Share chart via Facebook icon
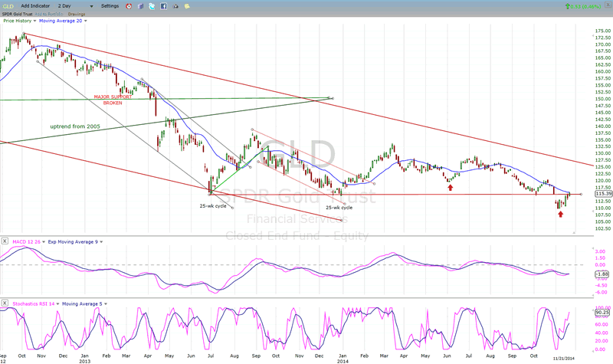613x364 pixels. (x=163, y=6)
